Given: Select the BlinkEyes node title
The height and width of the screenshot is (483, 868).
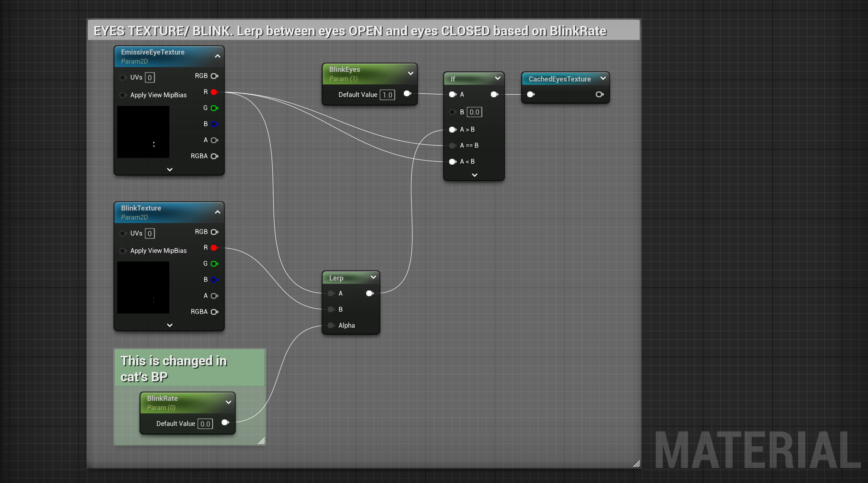Looking at the screenshot, I should coord(344,69).
